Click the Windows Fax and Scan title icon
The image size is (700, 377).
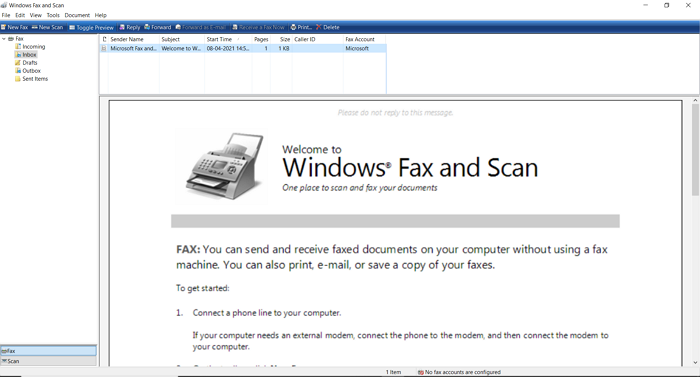[x=4, y=5]
